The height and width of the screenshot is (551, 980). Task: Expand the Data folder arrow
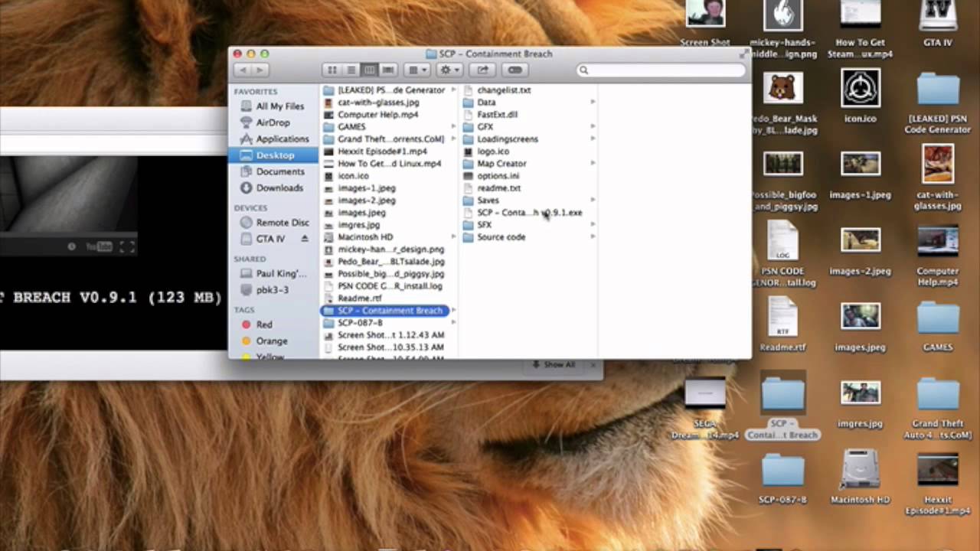pos(593,103)
